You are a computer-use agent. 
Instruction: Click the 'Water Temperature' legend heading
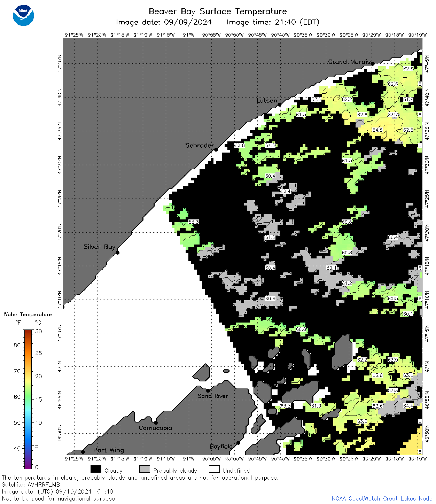coord(28,315)
